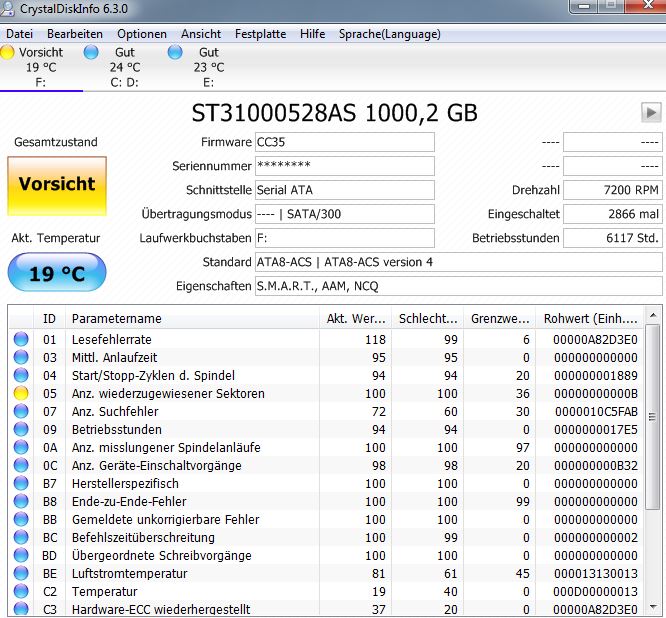Click the Standard field ATA8-ACS
666x618 pixels.
point(458,262)
